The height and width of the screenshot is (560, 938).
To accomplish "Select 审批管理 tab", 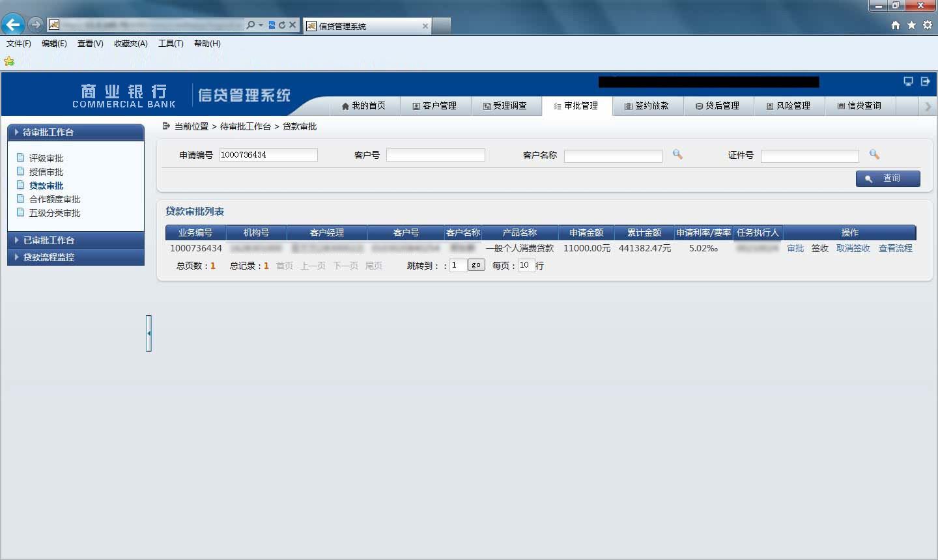I will click(576, 105).
